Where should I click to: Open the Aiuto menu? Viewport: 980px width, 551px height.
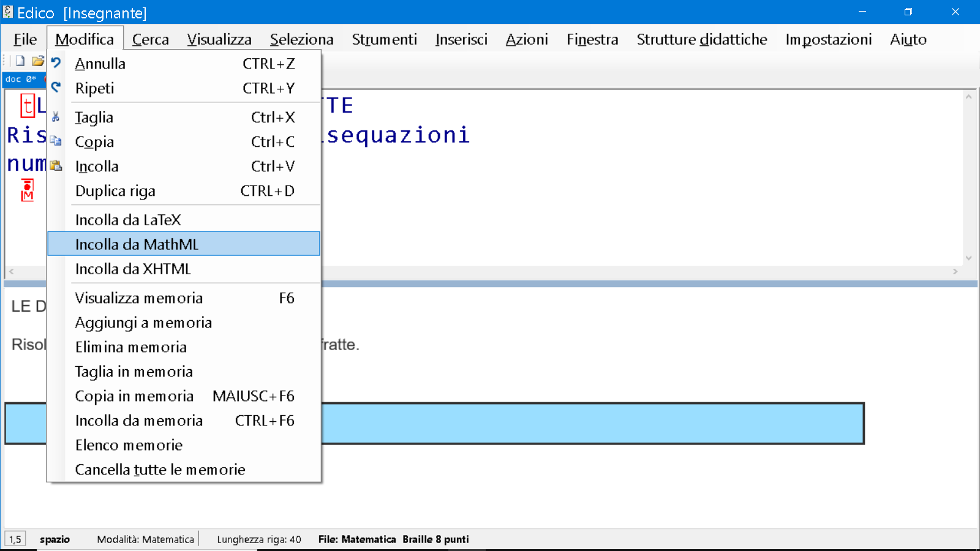click(908, 39)
